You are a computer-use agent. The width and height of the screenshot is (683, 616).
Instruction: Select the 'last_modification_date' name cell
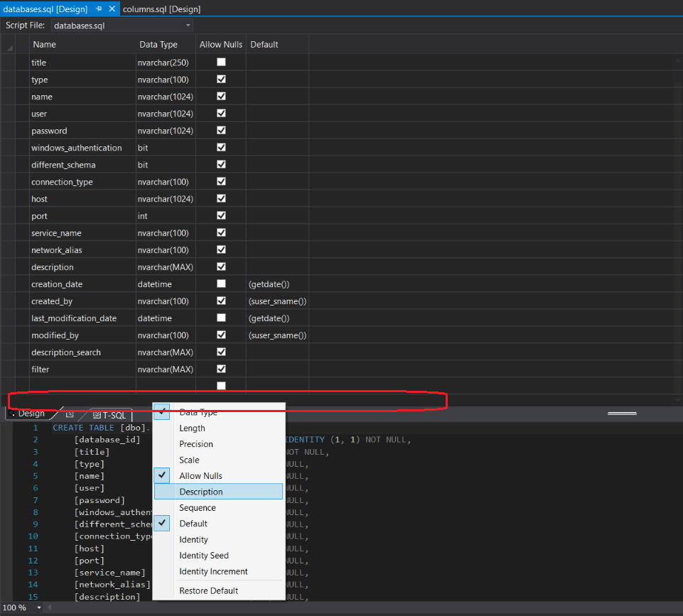pyautogui.click(x=82, y=318)
